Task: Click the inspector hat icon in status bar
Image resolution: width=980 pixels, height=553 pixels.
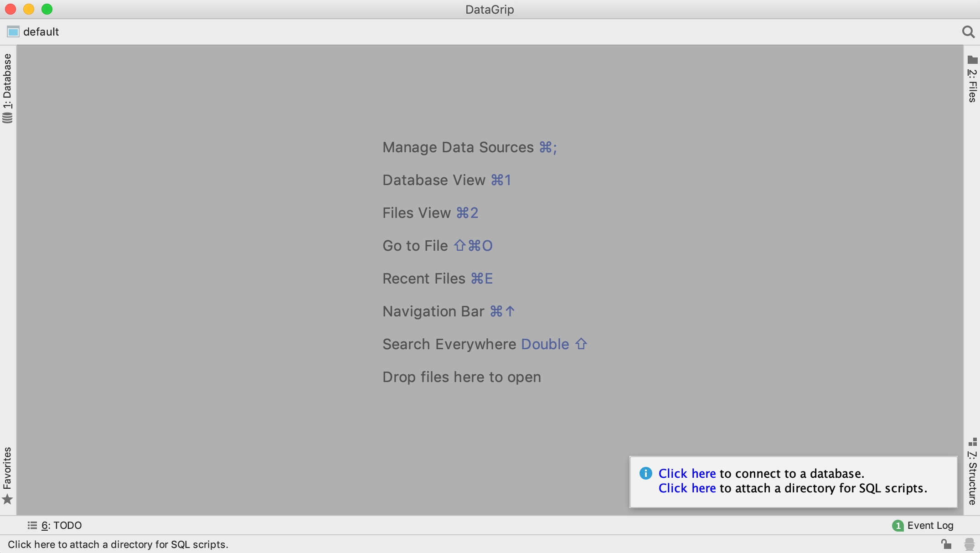Action: [969, 544]
